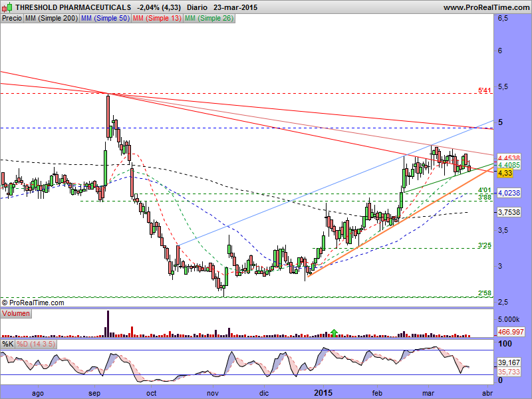Select the %D (14 3 5) stochastic label
This screenshot has width=532, height=399.
pos(36,344)
